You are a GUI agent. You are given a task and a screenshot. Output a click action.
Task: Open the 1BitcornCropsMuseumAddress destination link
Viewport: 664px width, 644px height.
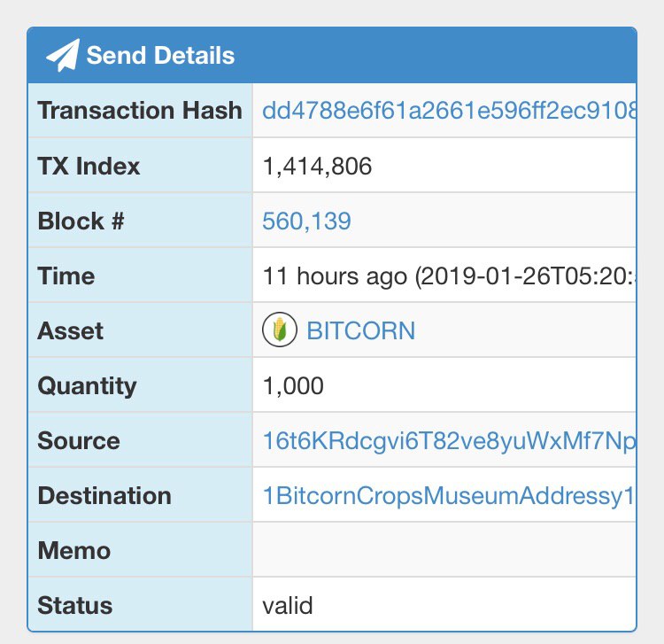[x=448, y=496]
